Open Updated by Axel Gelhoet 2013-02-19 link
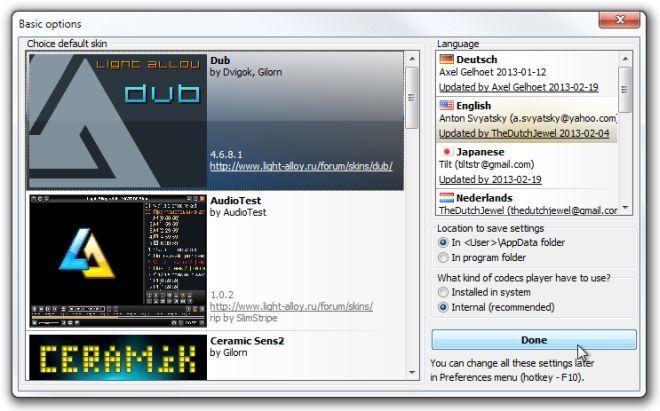Image resolution: width=660 pixels, height=411 pixels. 519,87
